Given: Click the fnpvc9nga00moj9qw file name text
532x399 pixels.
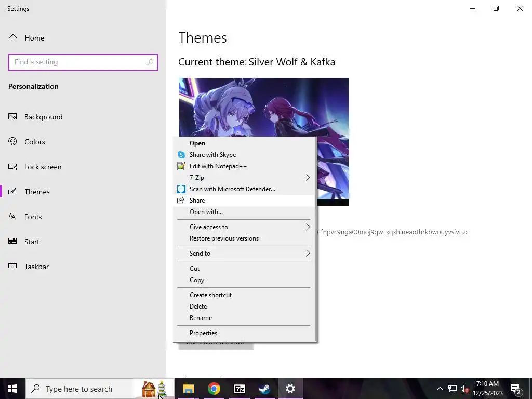Looking at the screenshot, I should 393,232.
